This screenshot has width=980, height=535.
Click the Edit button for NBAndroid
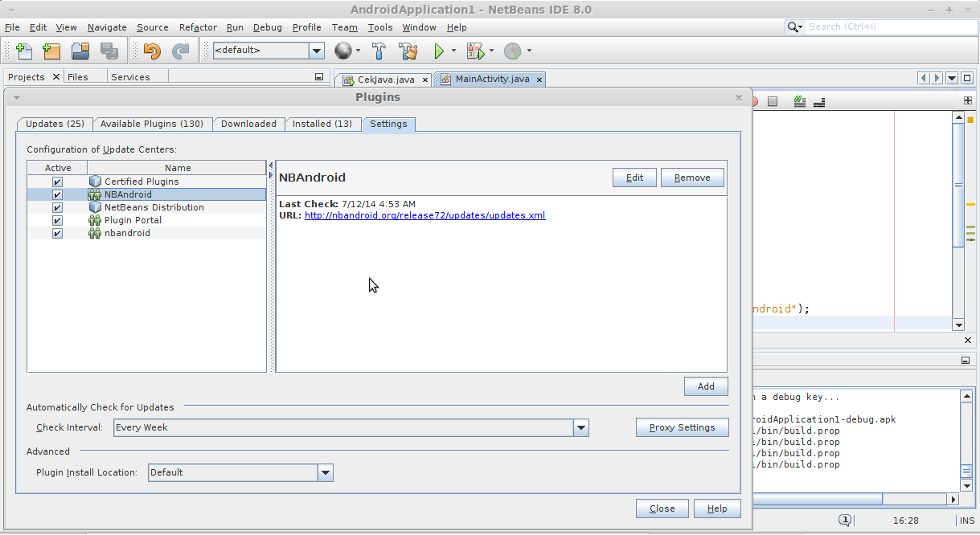point(634,178)
